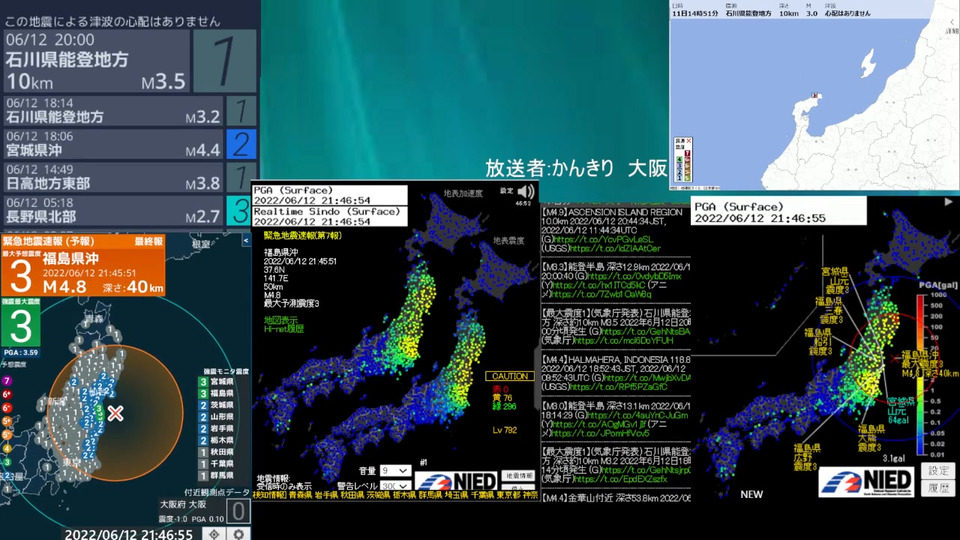Click the 福島県 intensity 3 row

pyautogui.click(x=216, y=393)
